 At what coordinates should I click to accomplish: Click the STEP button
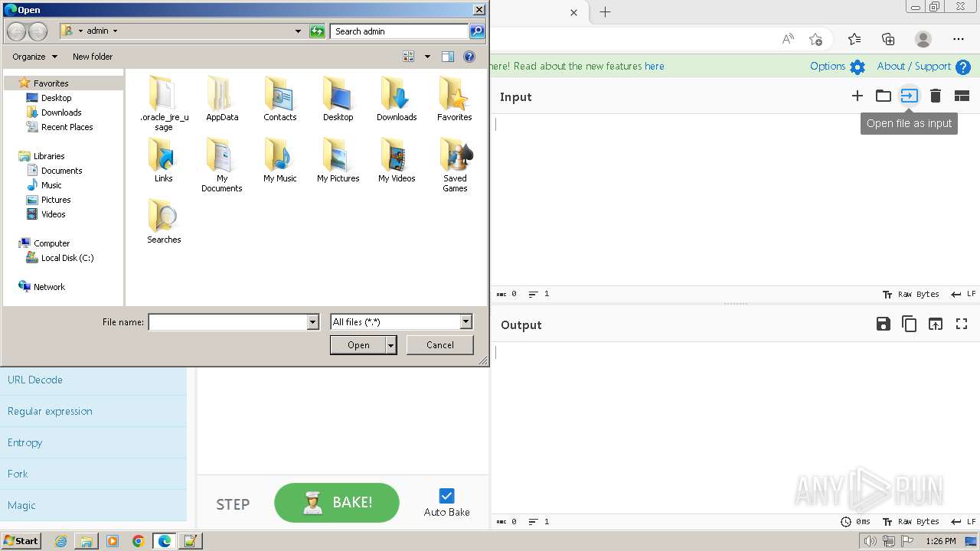click(x=233, y=504)
